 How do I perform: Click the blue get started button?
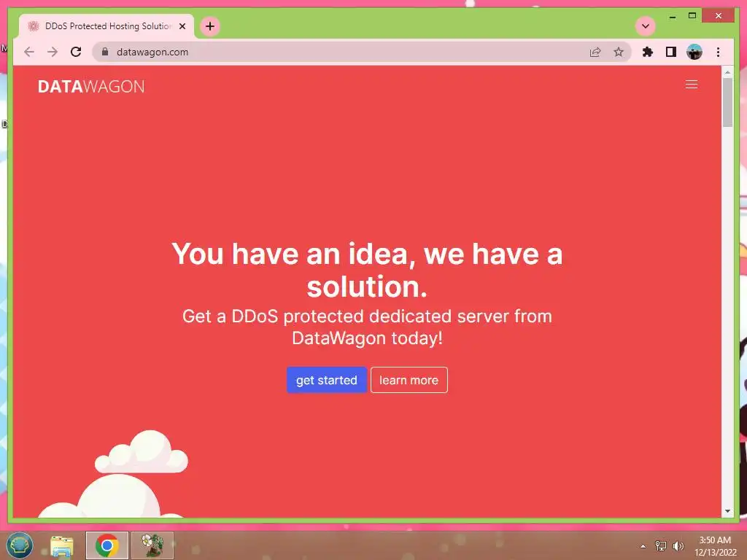[326, 380]
